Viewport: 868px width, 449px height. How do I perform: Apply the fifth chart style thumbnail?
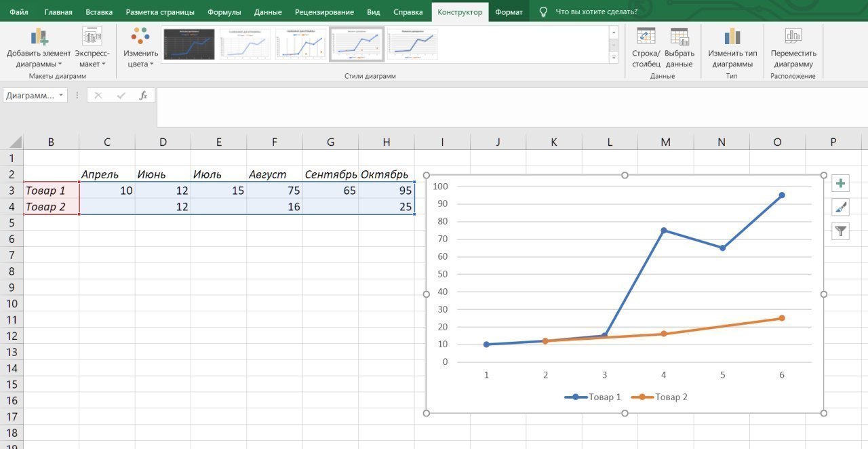tap(413, 44)
